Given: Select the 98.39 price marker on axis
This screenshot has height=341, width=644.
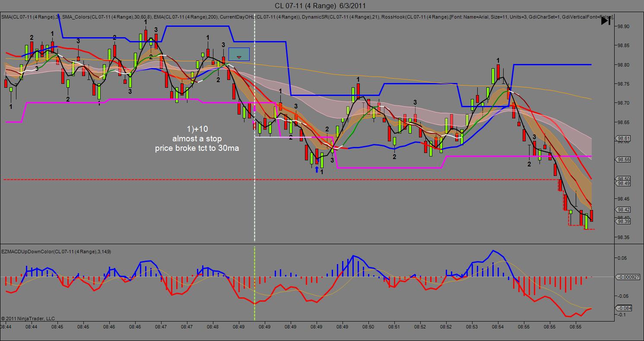Looking at the screenshot, I should point(624,221).
